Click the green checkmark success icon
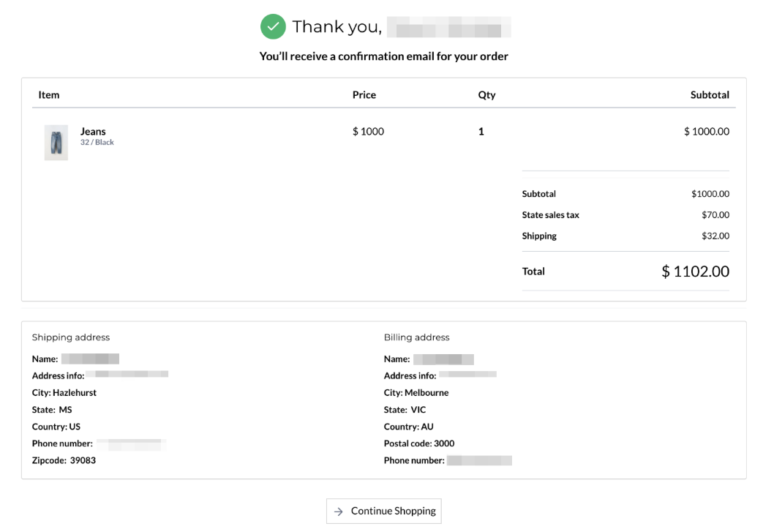 pyautogui.click(x=273, y=27)
